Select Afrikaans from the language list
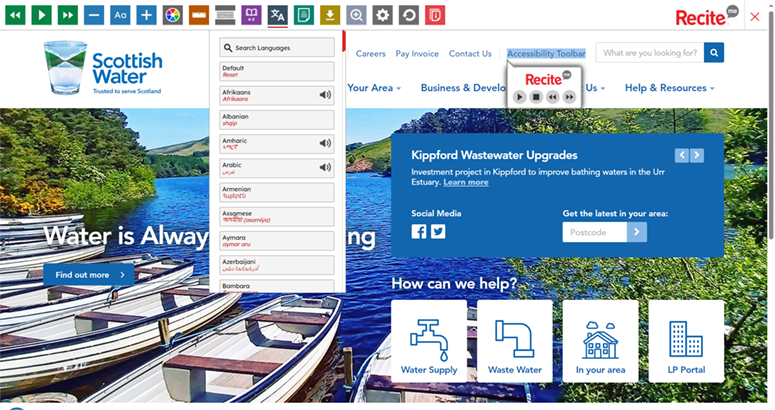The width and height of the screenshot is (775, 410). click(270, 95)
